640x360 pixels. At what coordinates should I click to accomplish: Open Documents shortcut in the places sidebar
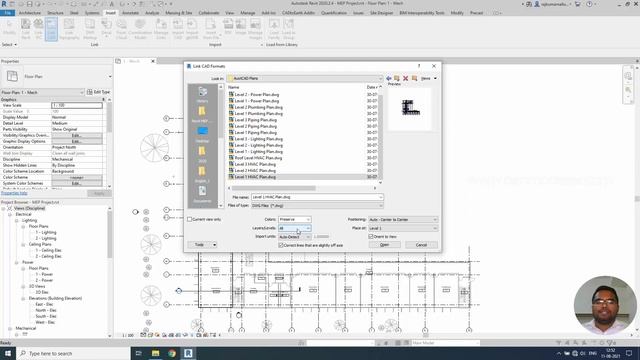pos(202,194)
